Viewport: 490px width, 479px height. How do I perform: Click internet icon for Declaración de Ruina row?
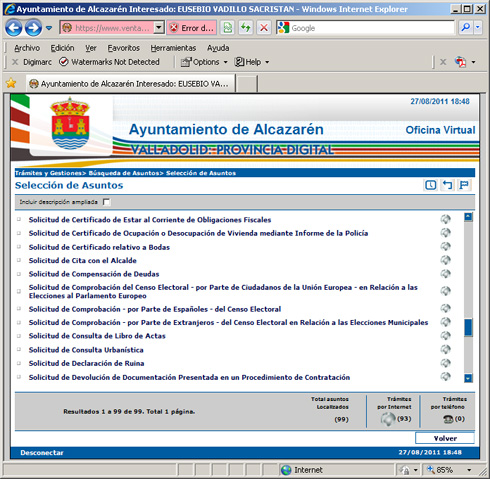coord(446,363)
